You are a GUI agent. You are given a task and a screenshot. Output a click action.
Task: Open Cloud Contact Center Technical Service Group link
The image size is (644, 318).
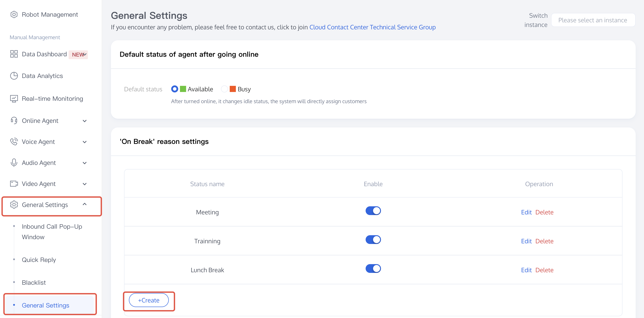point(372,27)
